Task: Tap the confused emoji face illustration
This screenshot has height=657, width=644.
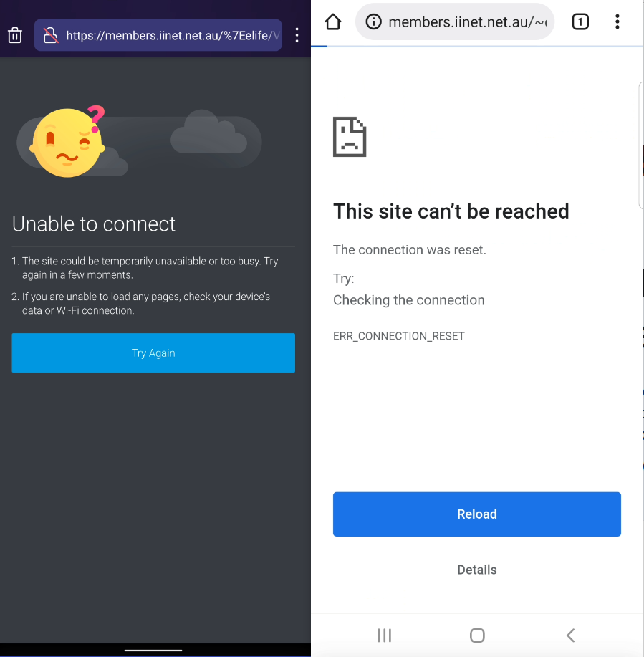Action: click(68, 141)
